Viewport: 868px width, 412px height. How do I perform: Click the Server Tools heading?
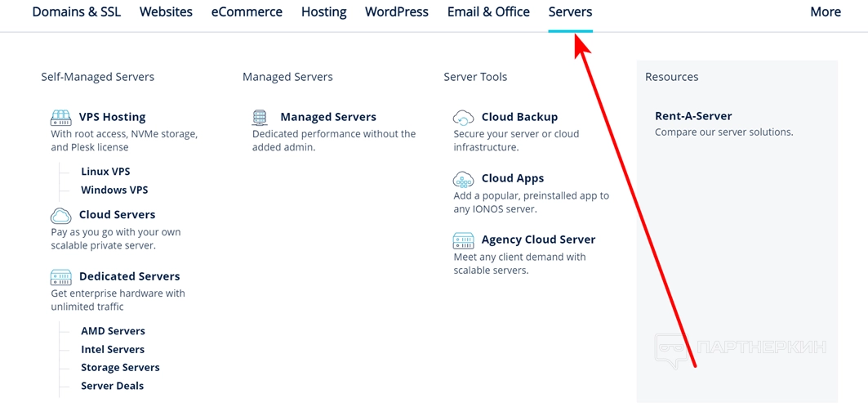point(475,77)
